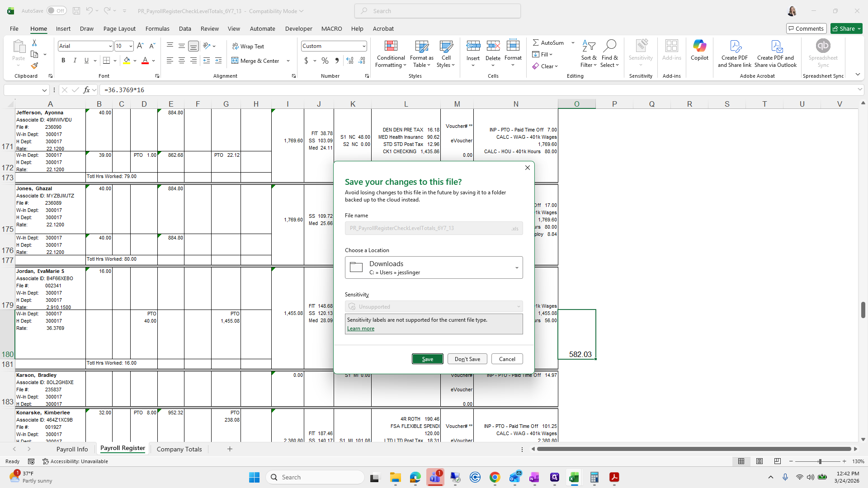Switch to Company Totals sheet tab

pos(179,449)
